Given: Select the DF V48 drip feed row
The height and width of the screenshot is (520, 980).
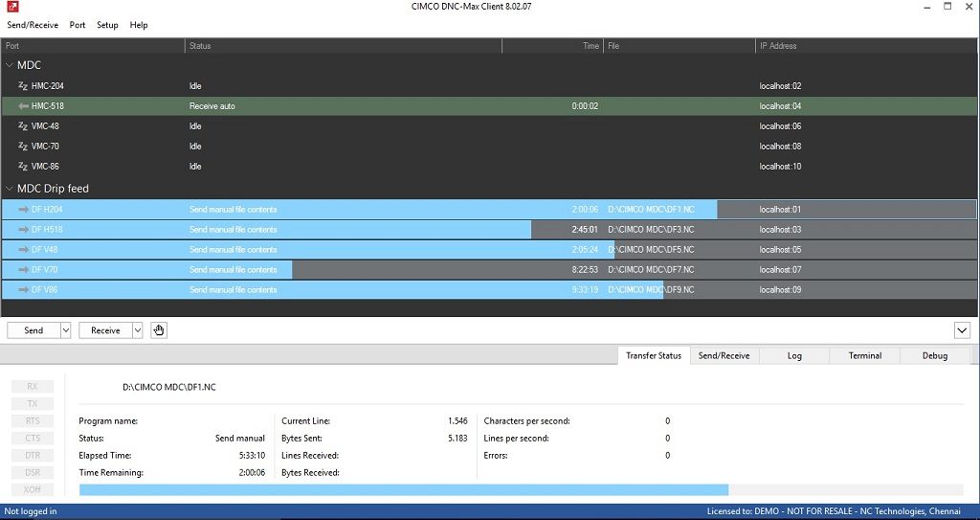Looking at the screenshot, I should 489,250.
